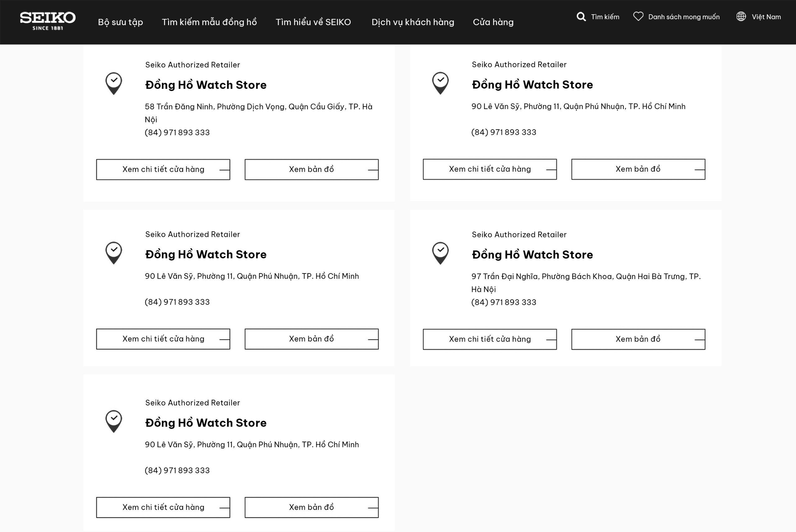Click map pin icon for Trần Đăng Ninh store
Viewport: 796px width, 532px height.
(114, 83)
